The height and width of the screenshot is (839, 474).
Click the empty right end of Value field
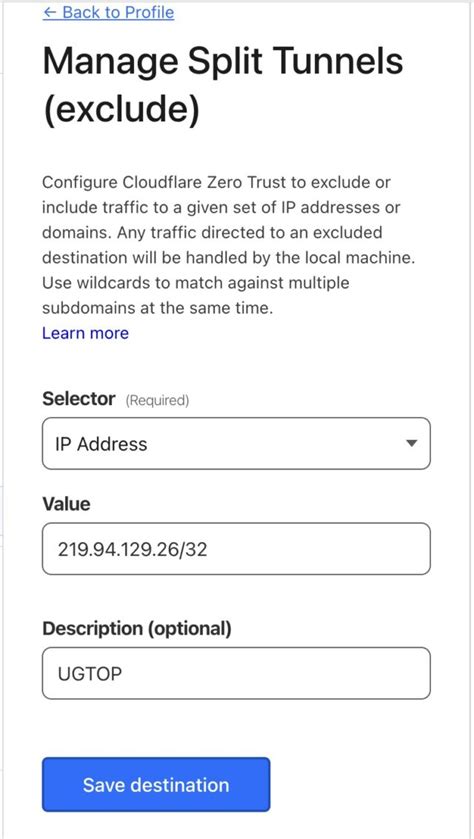click(x=342, y=549)
